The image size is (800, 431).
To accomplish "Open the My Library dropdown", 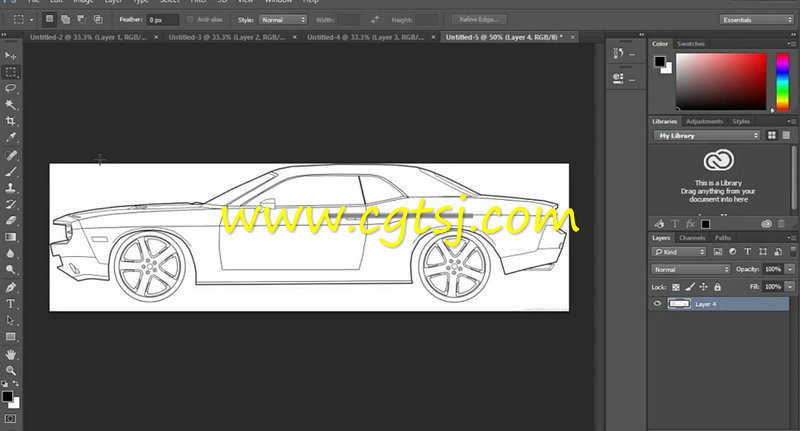I will click(707, 136).
